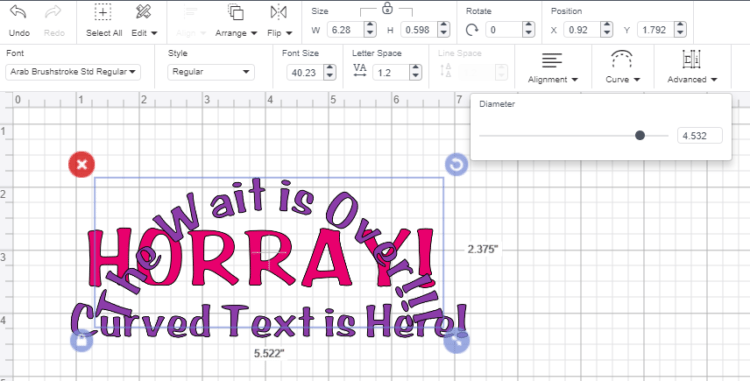Decrease height with down stepper arrow
Viewport: 750px width, 381px height.
[444, 34]
